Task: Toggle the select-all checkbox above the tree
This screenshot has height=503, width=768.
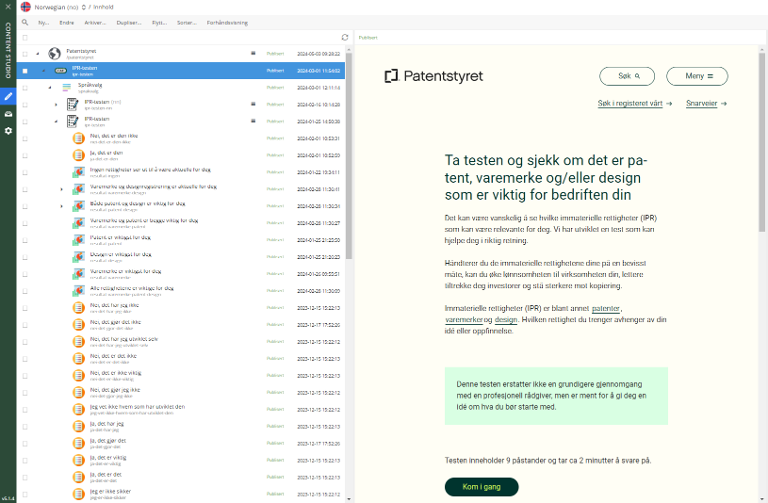Action: point(25,37)
